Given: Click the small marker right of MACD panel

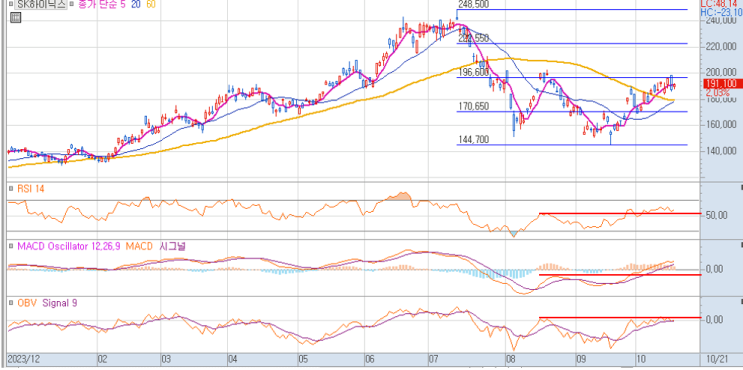Looking at the screenshot, I should click(741, 244).
